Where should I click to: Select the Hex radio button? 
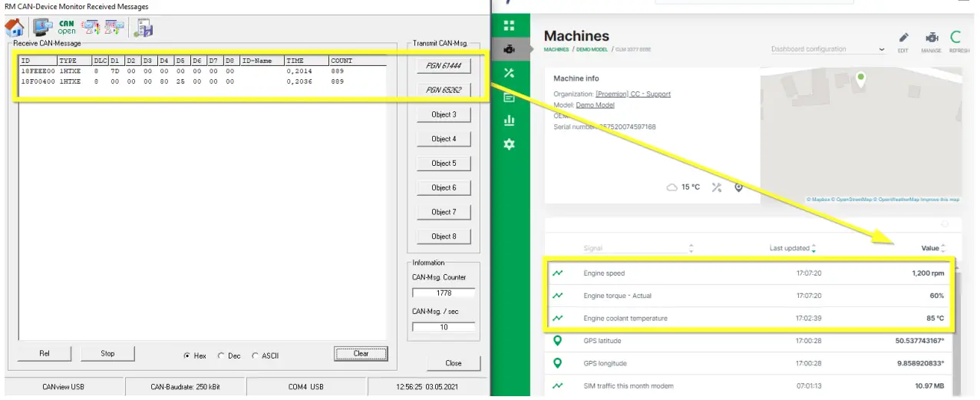click(x=187, y=355)
